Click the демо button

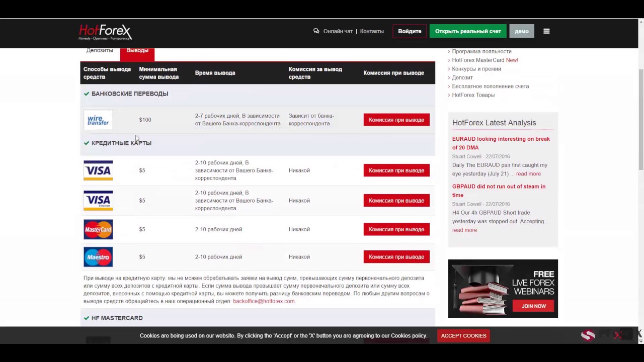pyautogui.click(x=522, y=31)
